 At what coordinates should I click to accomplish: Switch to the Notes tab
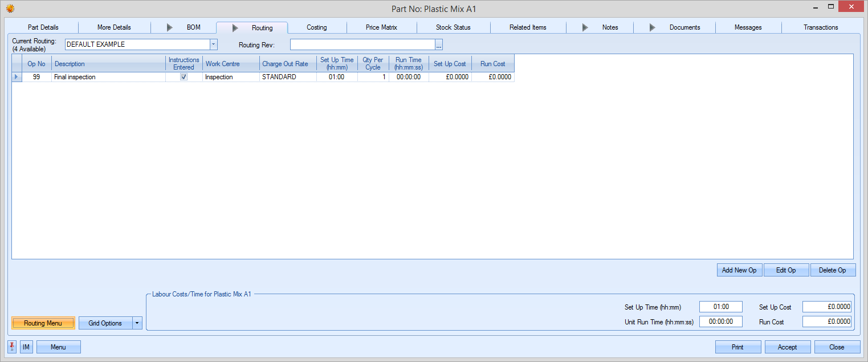click(x=610, y=27)
